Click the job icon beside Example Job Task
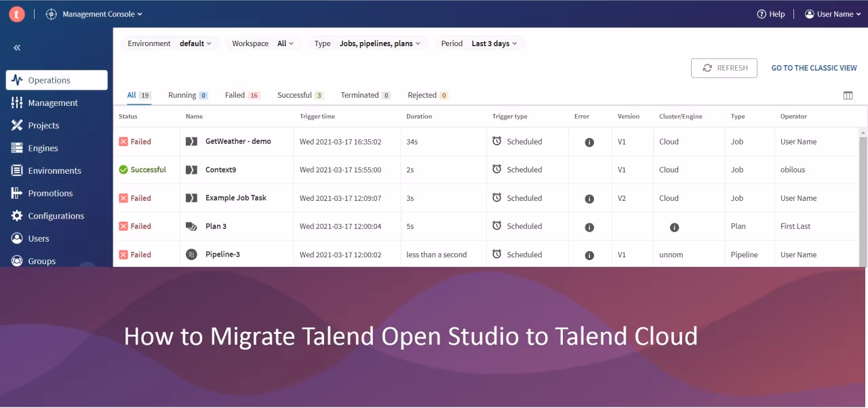Screen dimensions: 868x408 pyautogui.click(x=191, y=198)
